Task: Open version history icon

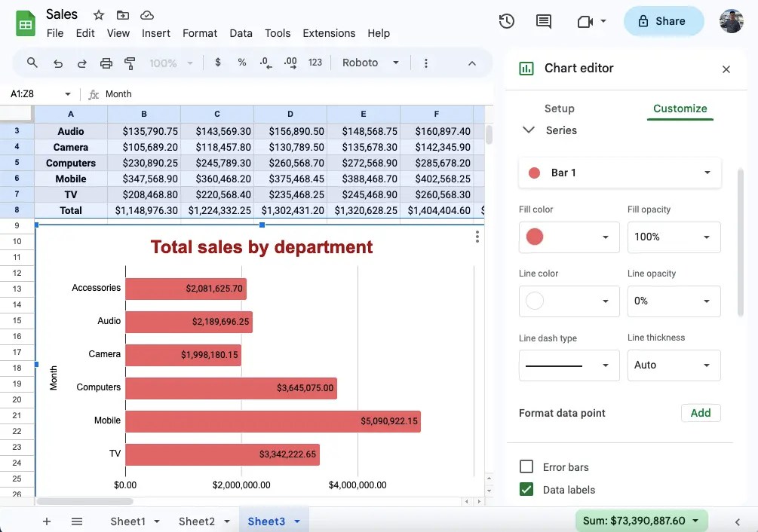Action: pos(506,21)
